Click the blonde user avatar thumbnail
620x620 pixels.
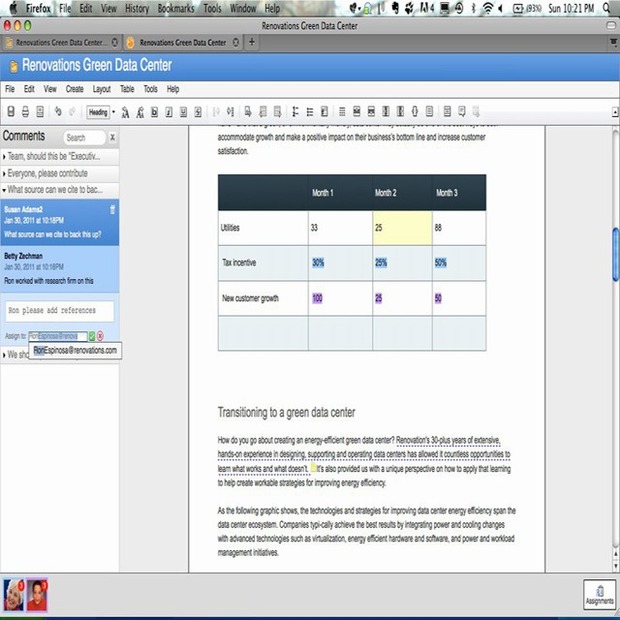click(13, 595)
